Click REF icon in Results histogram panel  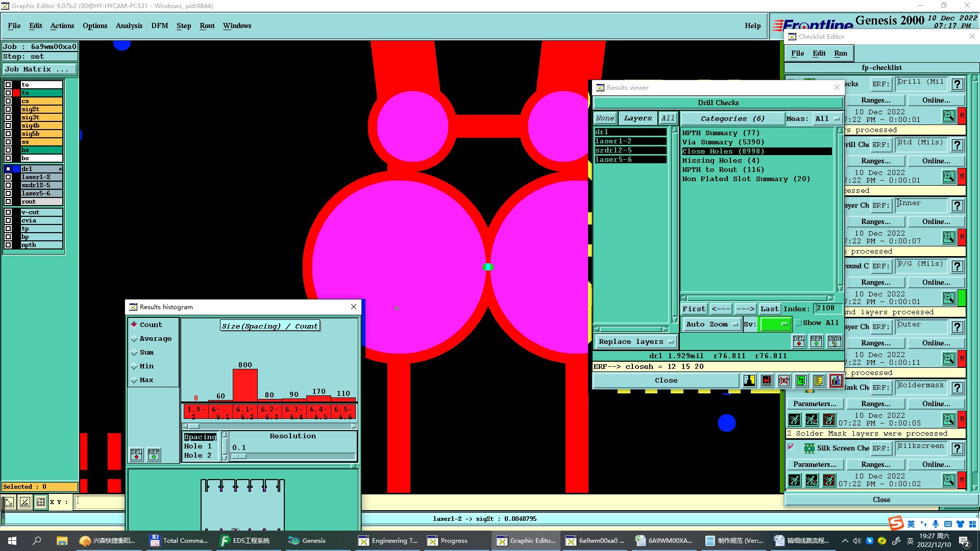point(154,454)
